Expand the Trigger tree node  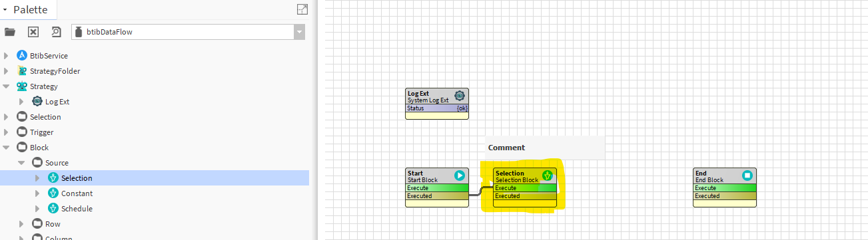(x=6, y=132)
